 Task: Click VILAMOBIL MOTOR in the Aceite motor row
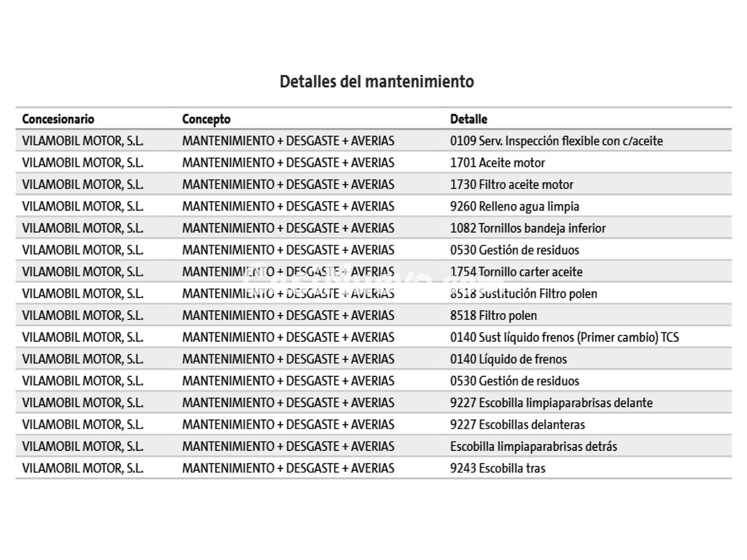[82, 163]
